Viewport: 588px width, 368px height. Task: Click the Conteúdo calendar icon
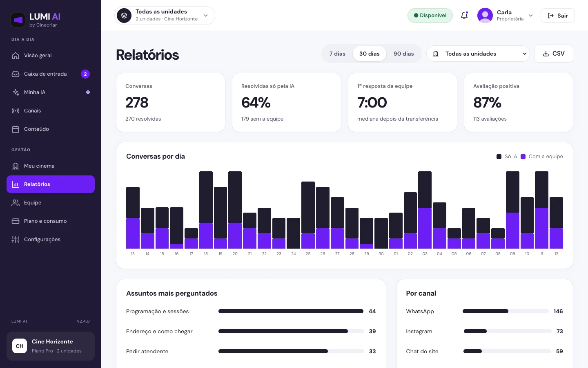click(16, 129)
